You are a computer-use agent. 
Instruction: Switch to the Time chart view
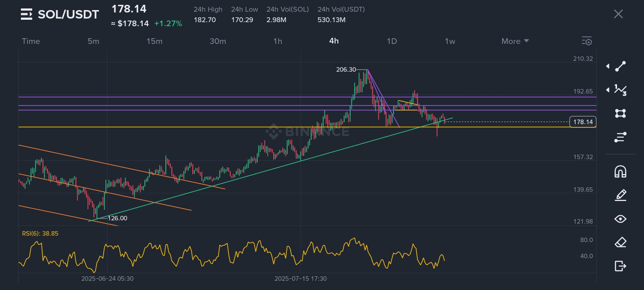[x=31, y=41]
